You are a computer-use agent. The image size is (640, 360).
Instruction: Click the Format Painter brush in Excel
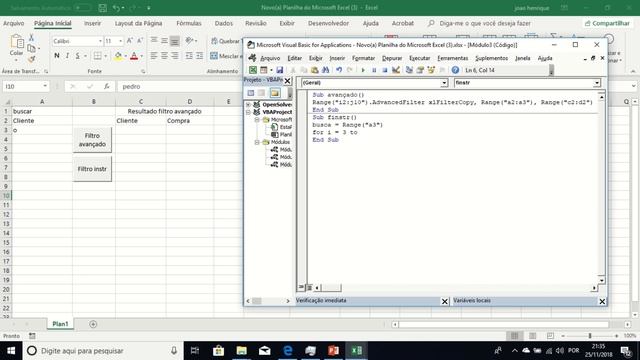(31, 60)
